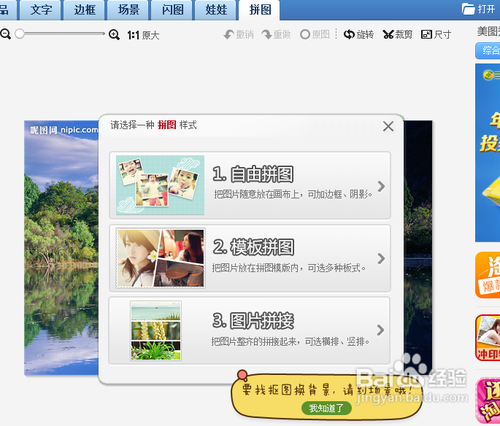This screenshot has height=426, width=500.
Task: Click the zoom slider handle
Action: (20, 34)
